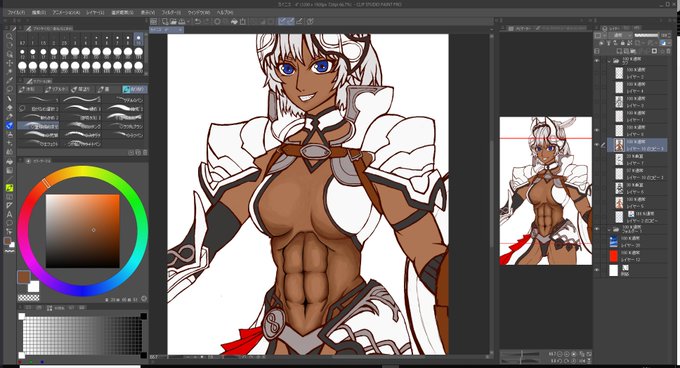Open the 編集 menu
The image size is (680, 368).
pos(39,13)
